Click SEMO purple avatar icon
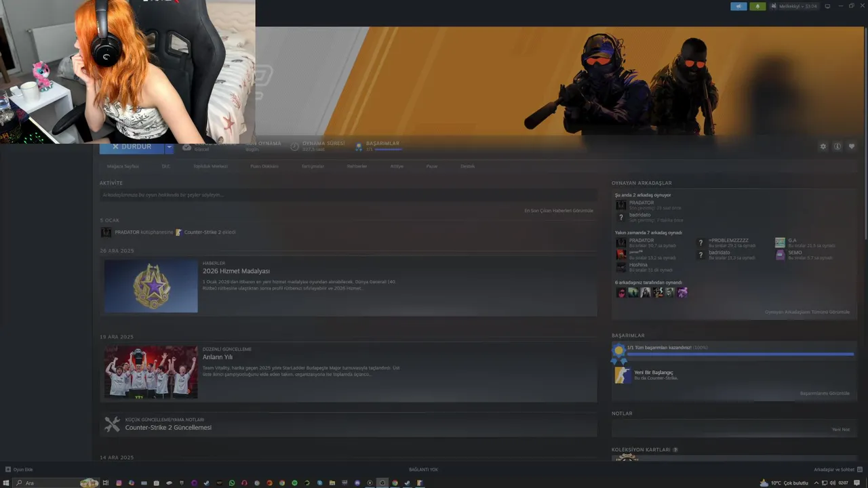 780,255
